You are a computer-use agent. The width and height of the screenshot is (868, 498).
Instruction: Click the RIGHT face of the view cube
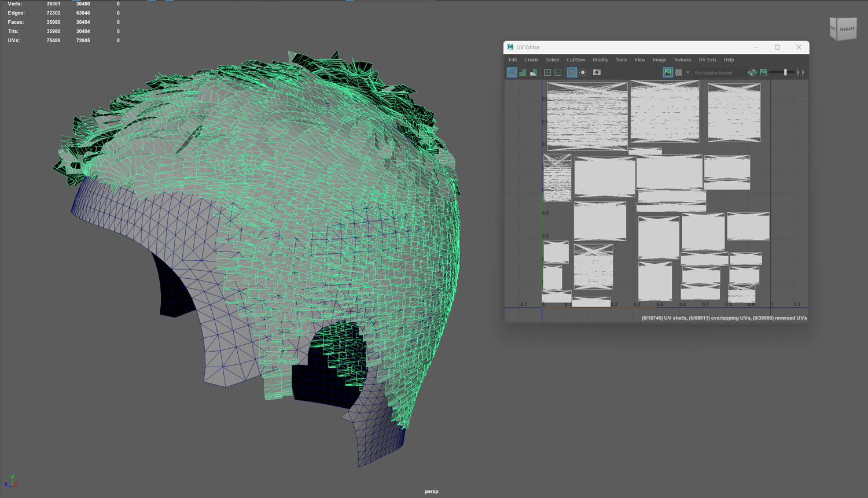(x=847, y=29)
